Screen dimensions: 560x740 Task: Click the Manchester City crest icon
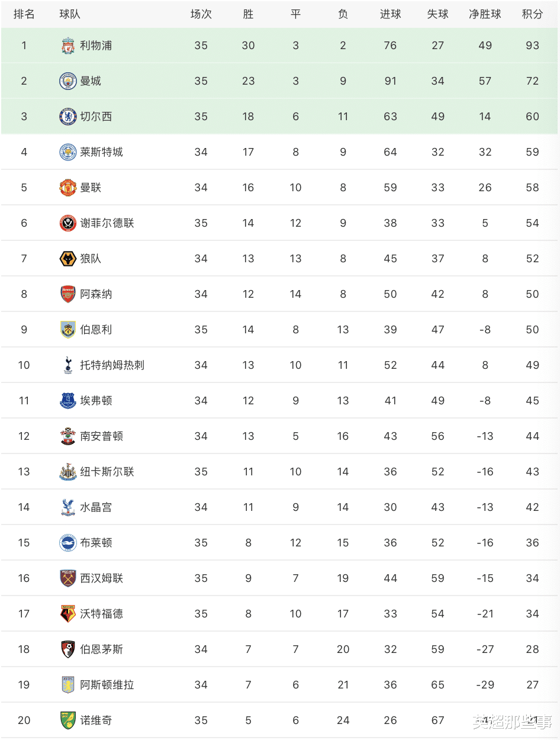[x=68, y=81]
